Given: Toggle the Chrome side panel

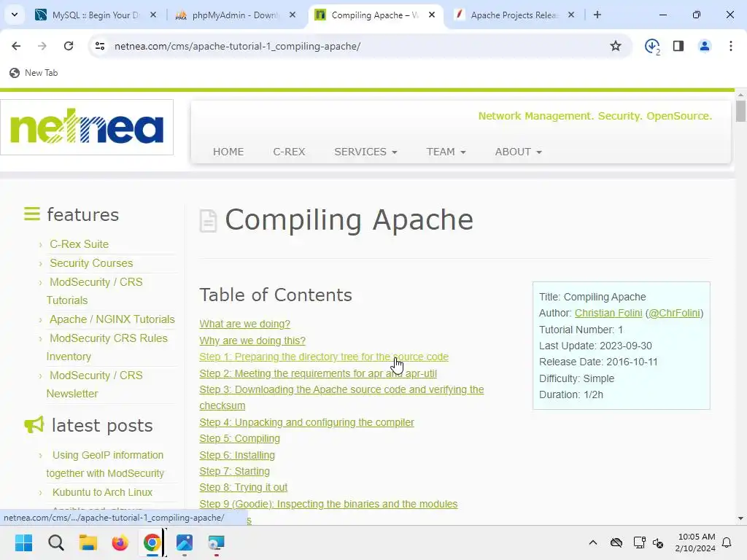Looking at the screenshot, I should click(x=678, y=46).
